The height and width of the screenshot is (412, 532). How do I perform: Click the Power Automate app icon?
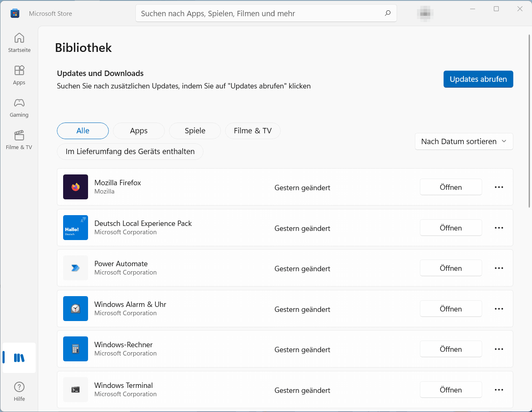[76, 268]
